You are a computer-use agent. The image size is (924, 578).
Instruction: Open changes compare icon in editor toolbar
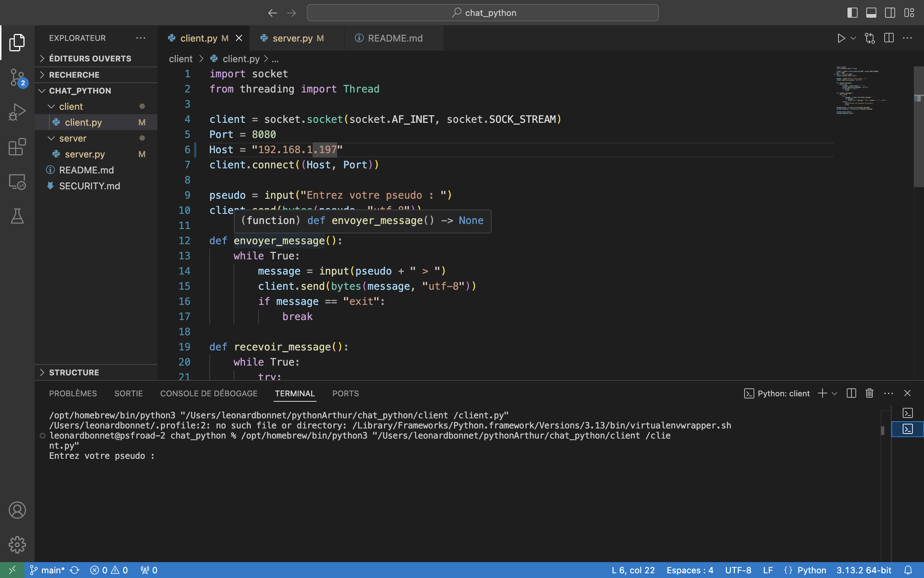pyautogui.click(x=870, y=38)
